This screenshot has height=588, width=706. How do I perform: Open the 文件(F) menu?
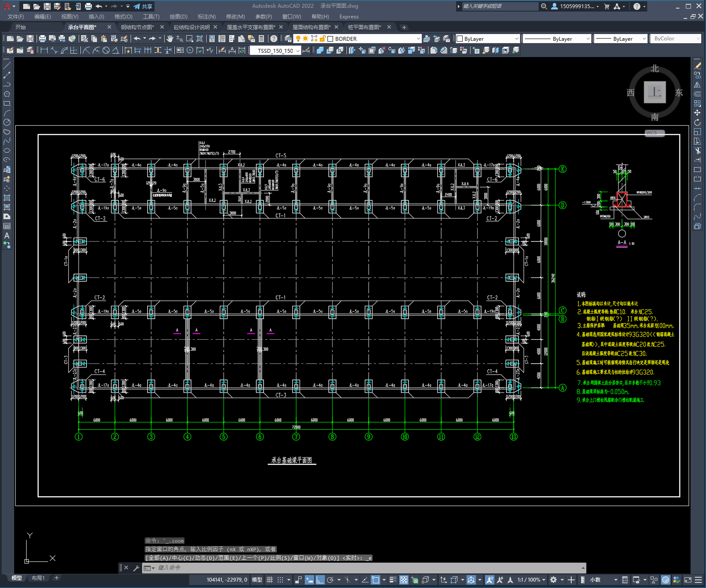coord(16,17)
